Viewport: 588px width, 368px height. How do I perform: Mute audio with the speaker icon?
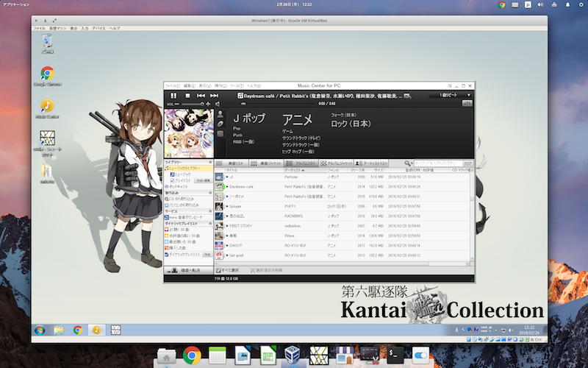(x=218, y=104)
